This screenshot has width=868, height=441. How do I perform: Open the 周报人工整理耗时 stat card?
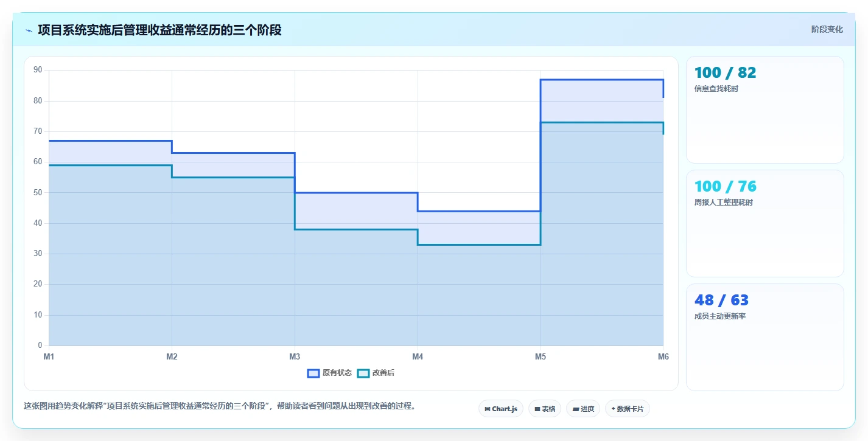[765, 223]
